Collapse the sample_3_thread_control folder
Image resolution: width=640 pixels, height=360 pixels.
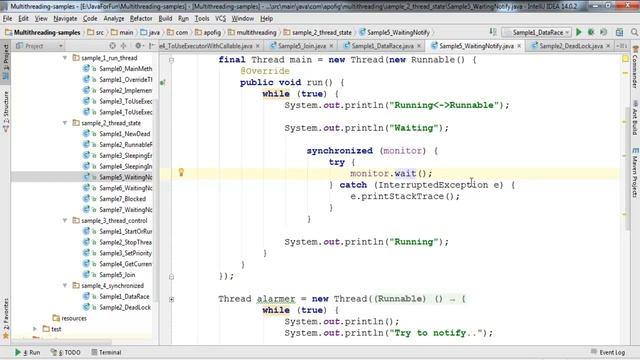click(64, 220)
